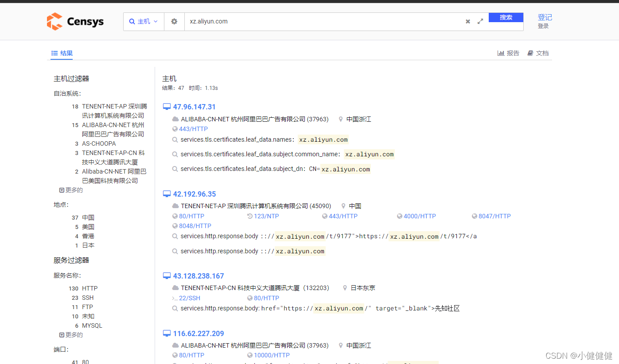The width and height of the screenshot is (619, 364).
Task: Open the 文档 link
Action: pos(538,53)
